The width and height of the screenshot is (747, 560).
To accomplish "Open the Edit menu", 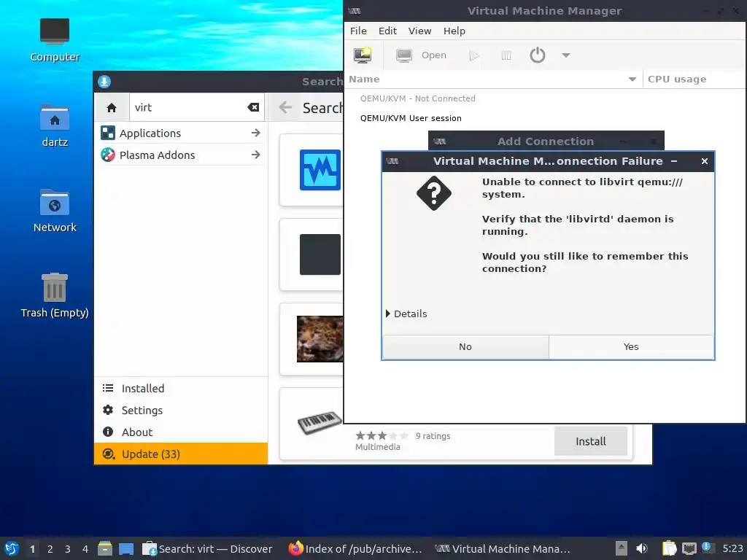I will [387, 31].
